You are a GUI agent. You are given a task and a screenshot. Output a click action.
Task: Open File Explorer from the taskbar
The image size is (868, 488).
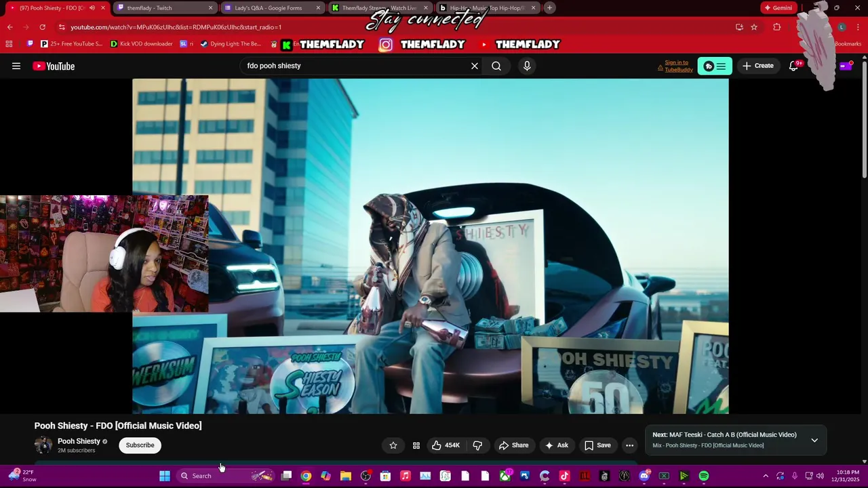click(x=346, y=476)
